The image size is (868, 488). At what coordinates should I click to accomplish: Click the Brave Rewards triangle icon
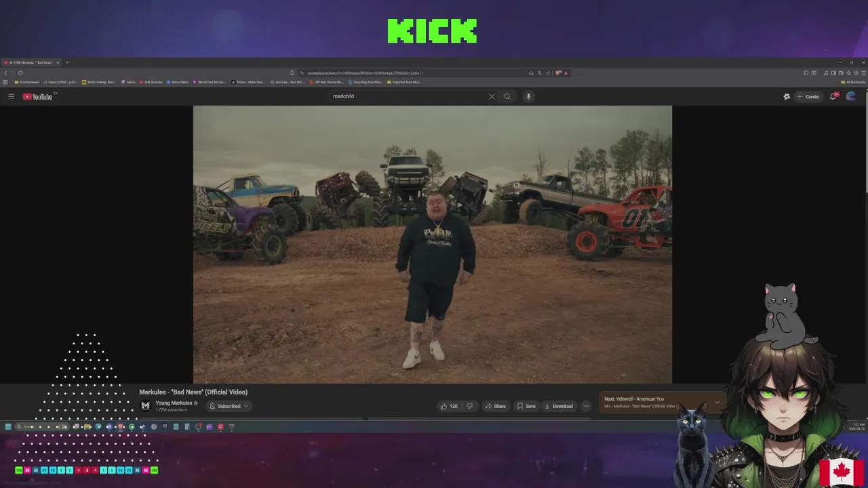click(x=566, y=73)
